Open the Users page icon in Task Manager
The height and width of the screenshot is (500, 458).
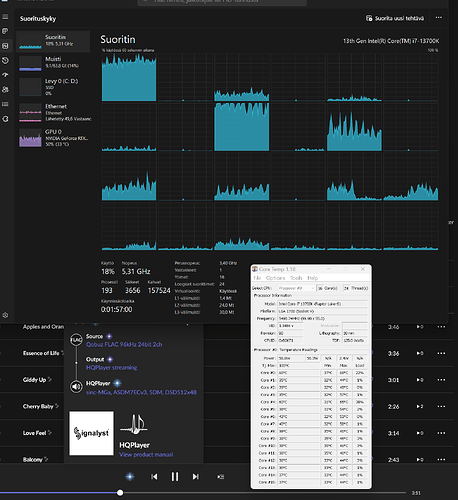[5, 89]
